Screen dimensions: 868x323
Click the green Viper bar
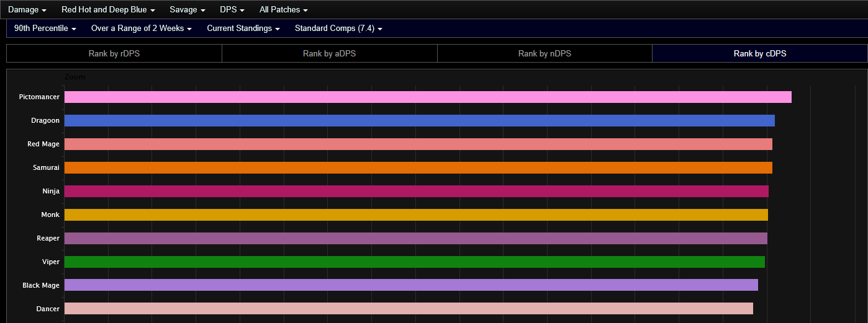point(415,262)
